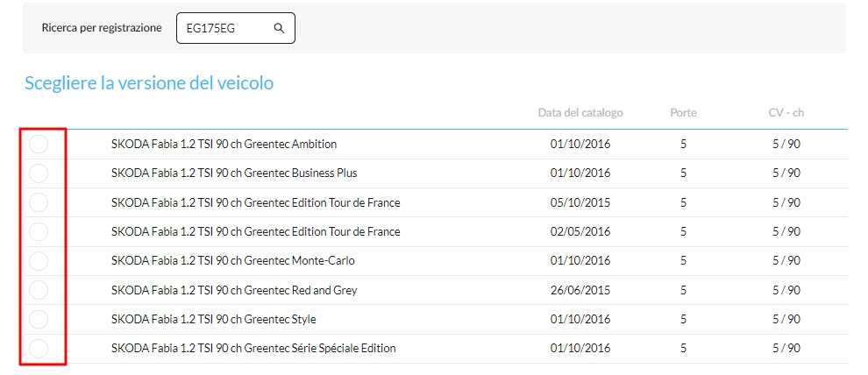Focus the registration search field EG175EG

236,28
